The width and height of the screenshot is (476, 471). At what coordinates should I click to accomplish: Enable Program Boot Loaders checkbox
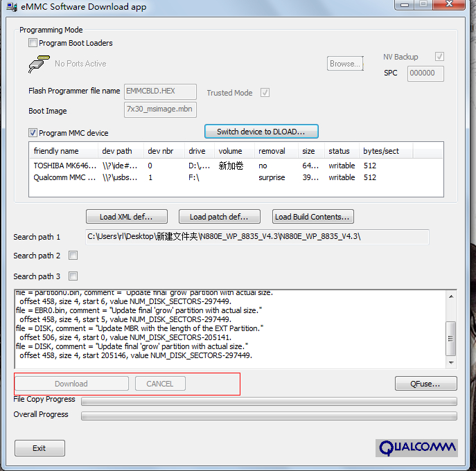[33, 43]
